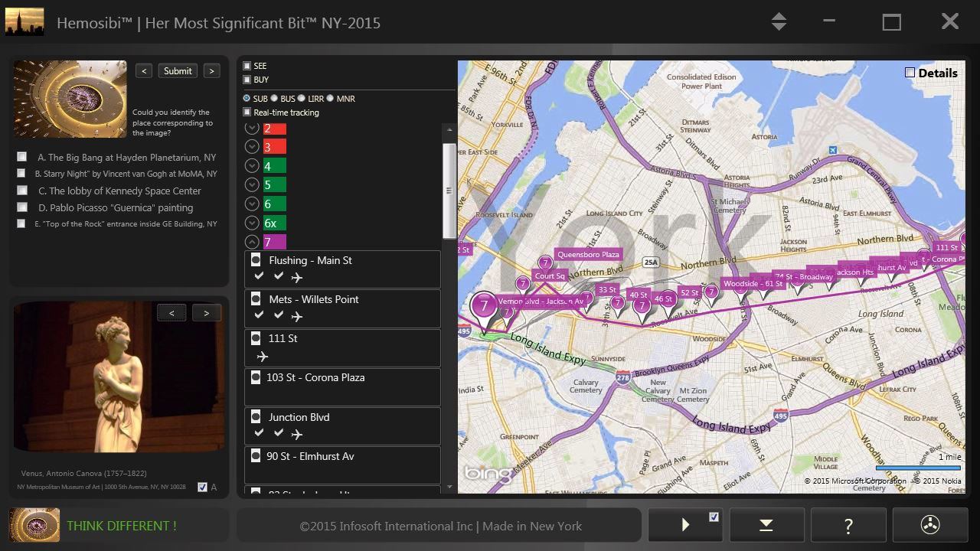The width and height of the screenshot is (980, 551).
Task: Submit the quiz answer
Action: (178, 70)
